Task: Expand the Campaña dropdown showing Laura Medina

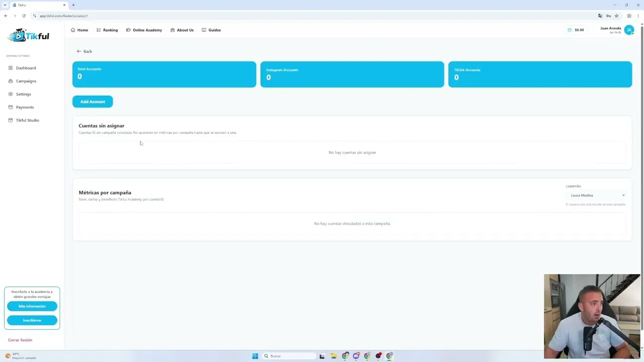Action: click(597, 195)
